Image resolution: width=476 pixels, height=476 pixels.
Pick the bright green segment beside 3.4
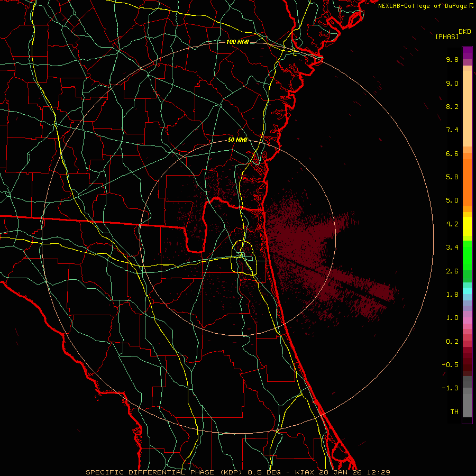467,255
